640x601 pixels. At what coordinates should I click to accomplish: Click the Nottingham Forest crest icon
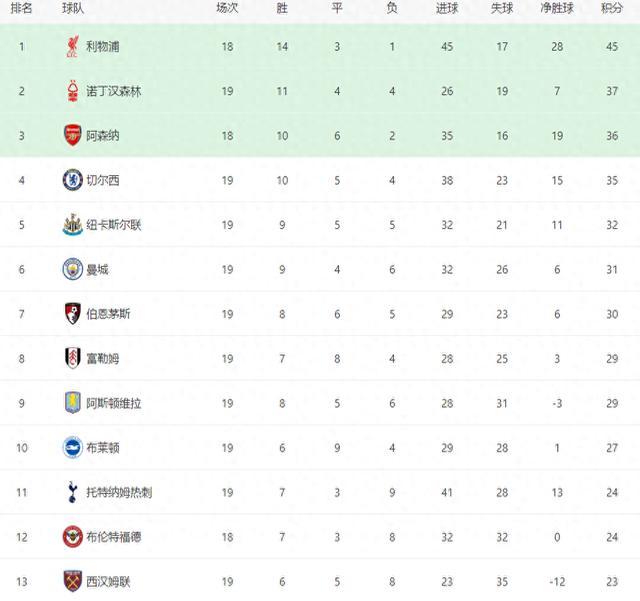(x=73, y=91)
